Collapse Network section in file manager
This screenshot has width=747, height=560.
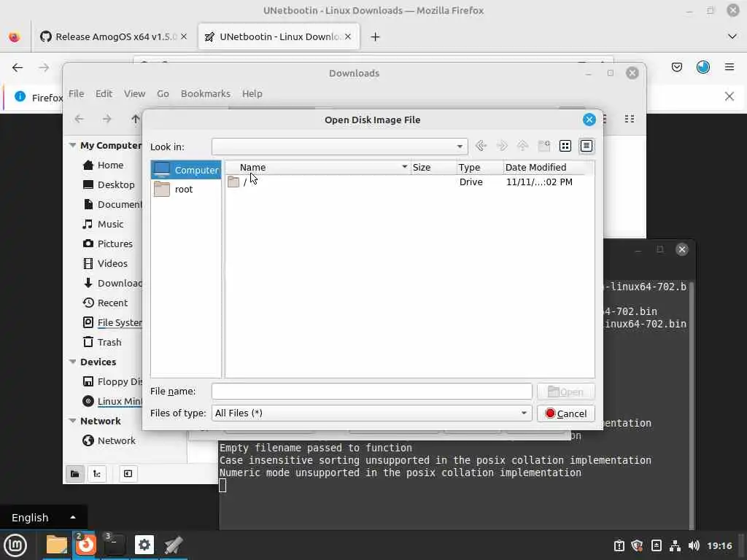pos(72,421)
